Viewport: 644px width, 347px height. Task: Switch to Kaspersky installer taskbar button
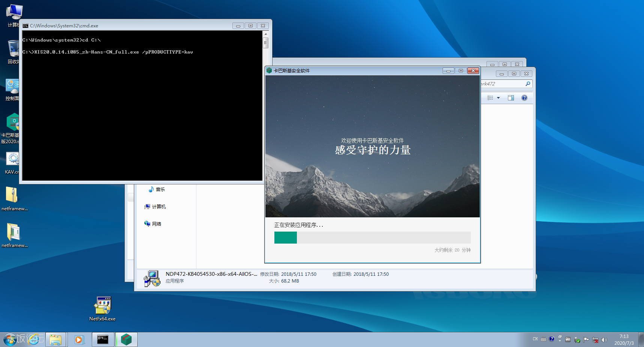(x=126, y=340)
